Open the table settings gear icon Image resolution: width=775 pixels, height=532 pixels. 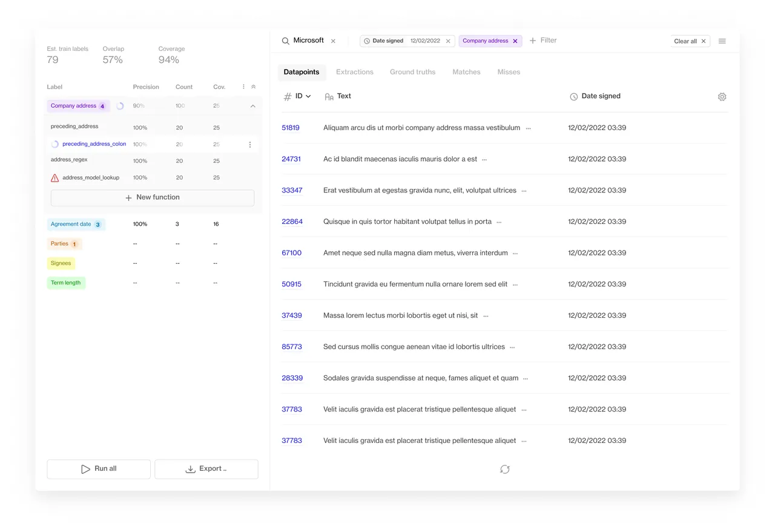tap(722, 97)
